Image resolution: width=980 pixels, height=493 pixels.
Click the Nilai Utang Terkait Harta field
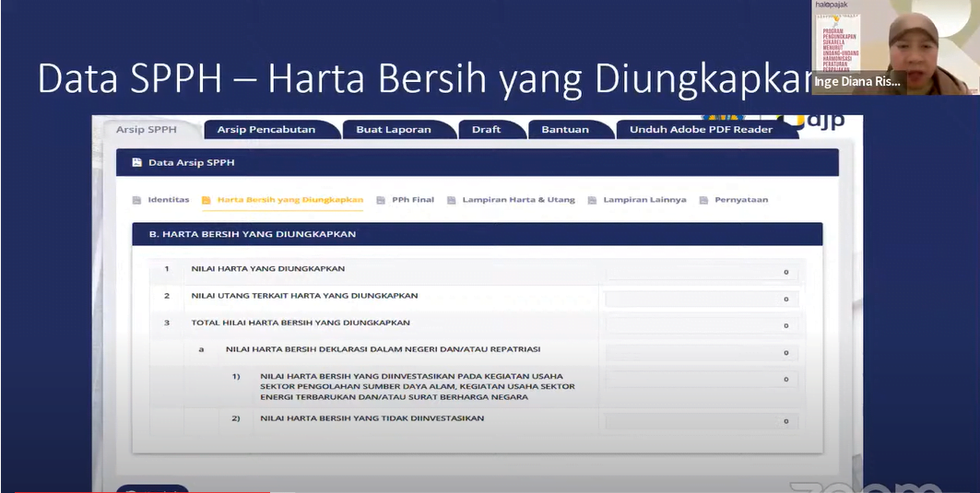click(x=701, y=299)
